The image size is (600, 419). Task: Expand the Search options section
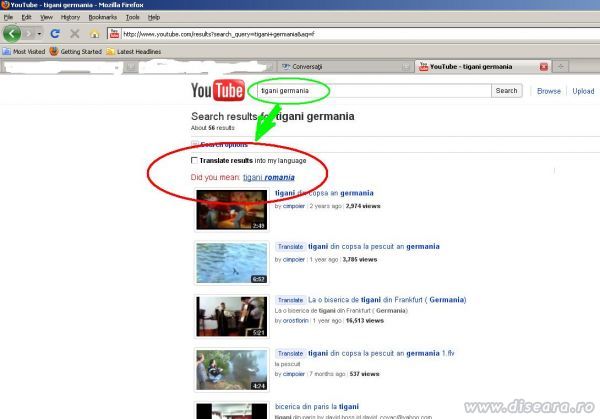(220, 145)
